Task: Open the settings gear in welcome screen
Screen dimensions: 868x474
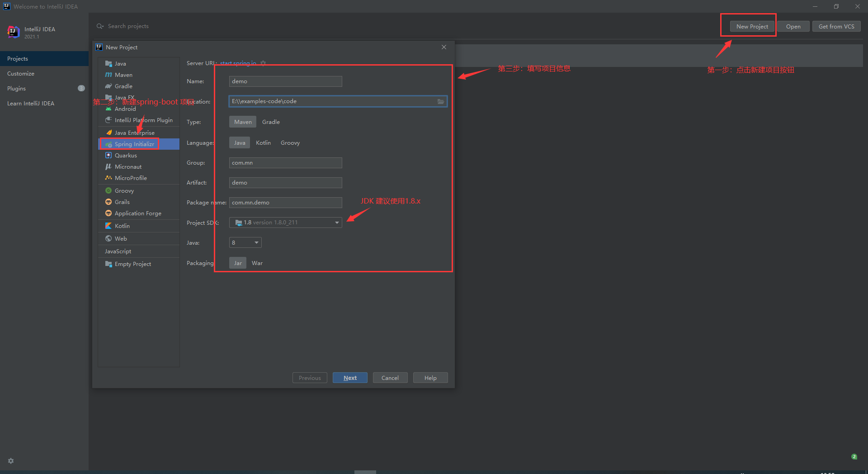Action: click(x=11, y=461)
